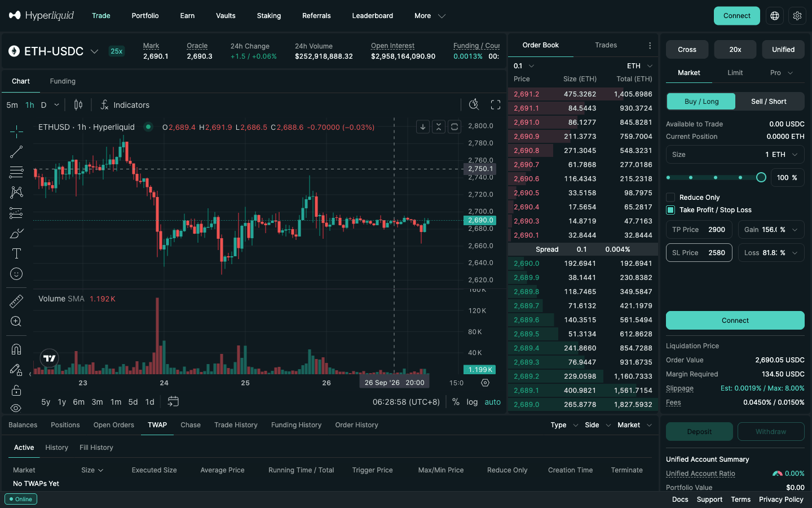
Task: Toggle auto scale on chart
Action: point(492,402)
